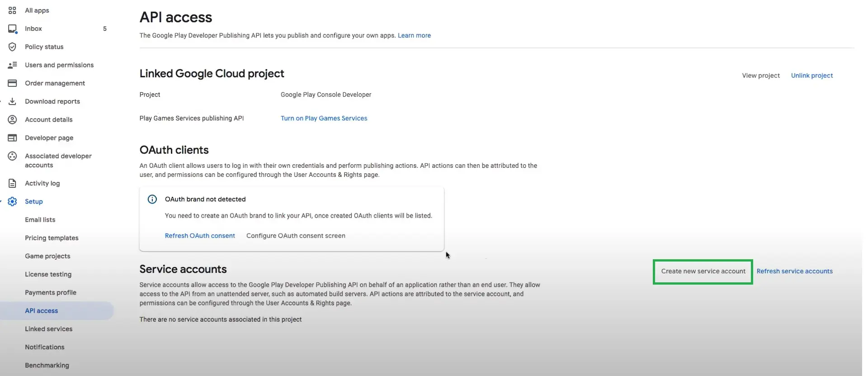Click the Order management card icon
Image resolution: width=868 pixels, height=376 pixels.
[x=12, y=83]
